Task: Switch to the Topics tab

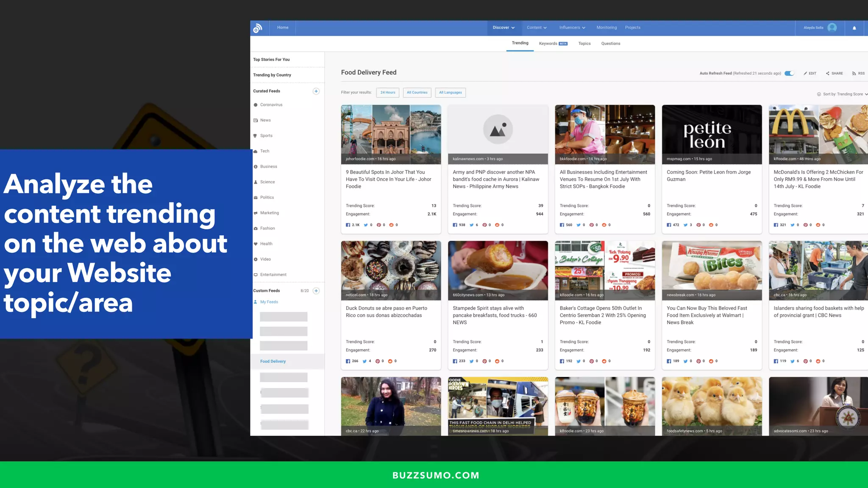Action: (584, 44)
